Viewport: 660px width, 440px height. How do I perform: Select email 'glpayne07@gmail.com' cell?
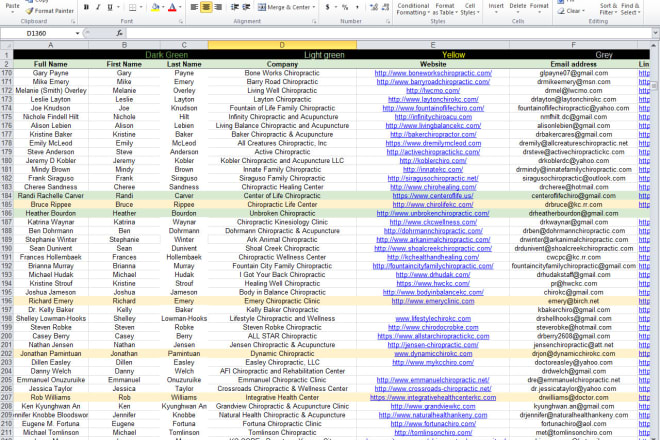click(x=573, y=73)
